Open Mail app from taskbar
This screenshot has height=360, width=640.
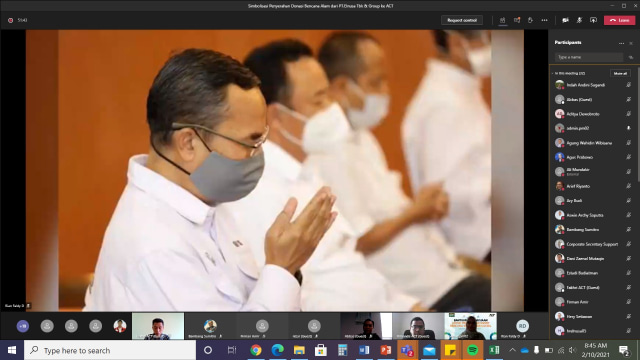coord(429,350)
